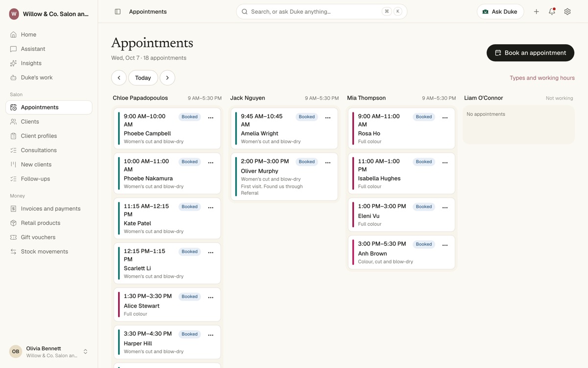Click the plus icon in top bar
This screenshot has width=588, height=368.
(536, 12)
